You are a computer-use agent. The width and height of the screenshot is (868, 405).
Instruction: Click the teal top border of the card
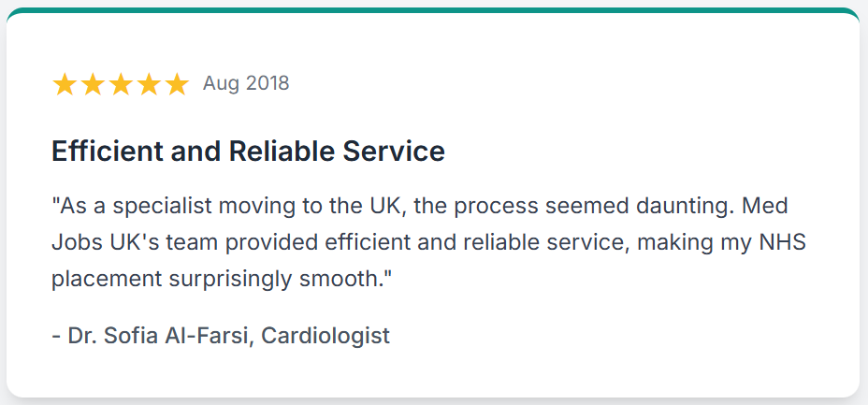433,10
